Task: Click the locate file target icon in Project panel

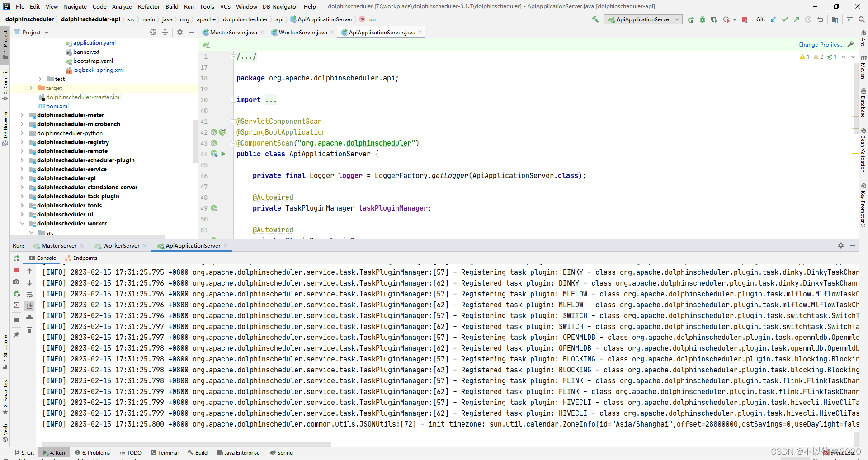Action: coord(153,32)
